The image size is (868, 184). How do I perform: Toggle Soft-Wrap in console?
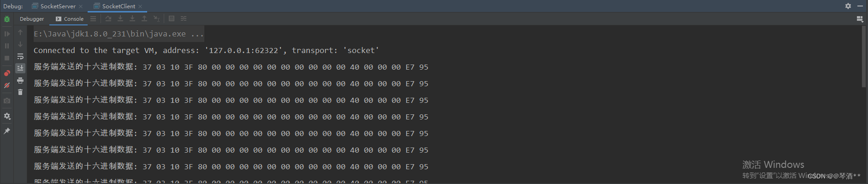pyautogui.click(x=20, y=56)
